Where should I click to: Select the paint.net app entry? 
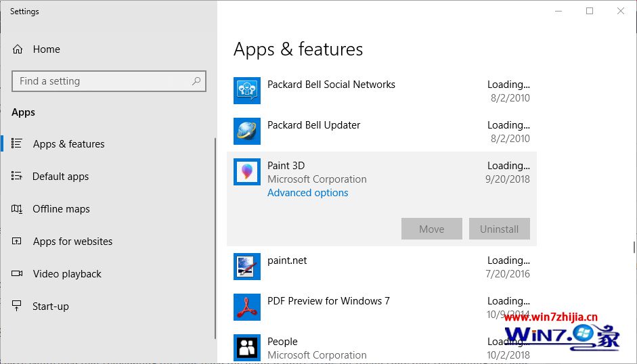tap(382, 267)
